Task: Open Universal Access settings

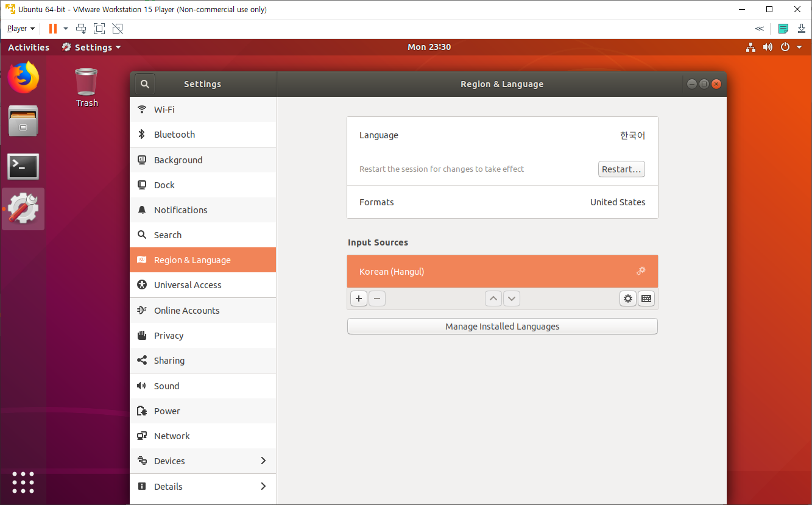Action: pos(203,284)
